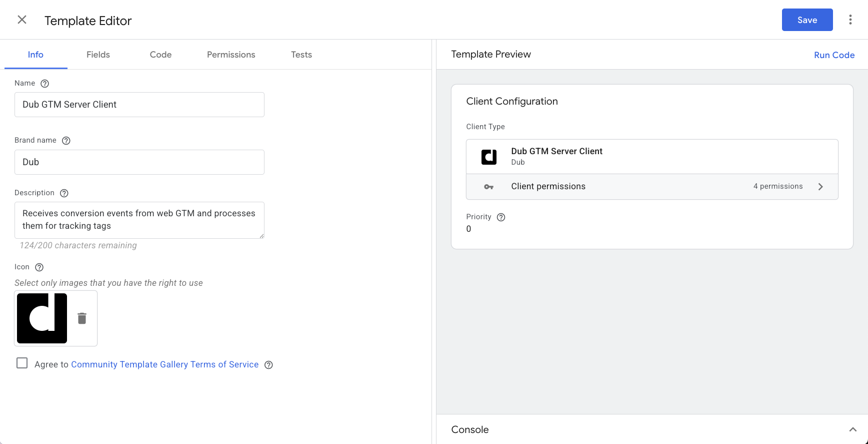Close the Template Editor with the X icon
Image resolution: width=868 pixels, height=444 pixels.
tap(22, 20)
